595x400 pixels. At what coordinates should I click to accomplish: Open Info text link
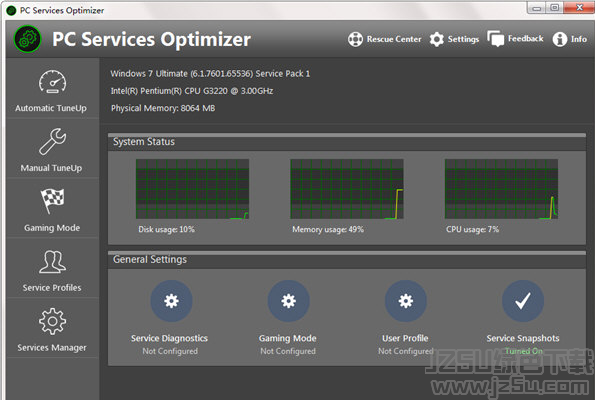pos(579,39)
